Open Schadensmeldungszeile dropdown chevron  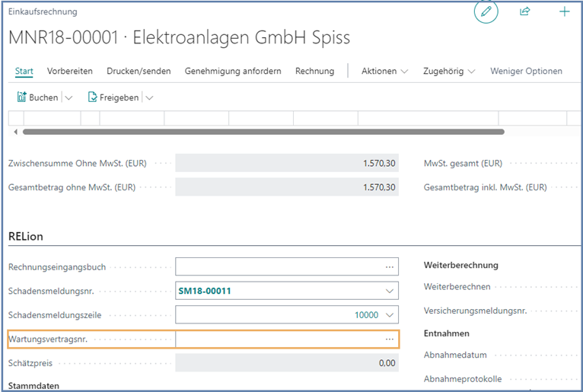[389, 315]
